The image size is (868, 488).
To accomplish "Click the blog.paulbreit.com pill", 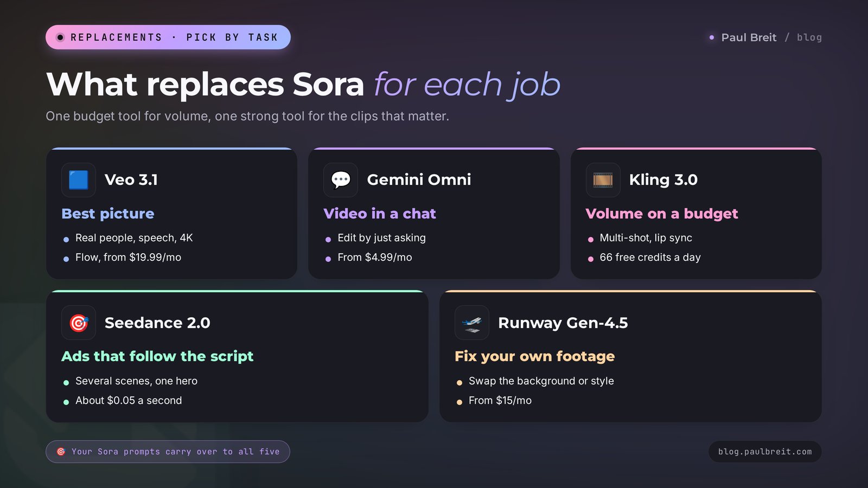I will pos(765,452).
